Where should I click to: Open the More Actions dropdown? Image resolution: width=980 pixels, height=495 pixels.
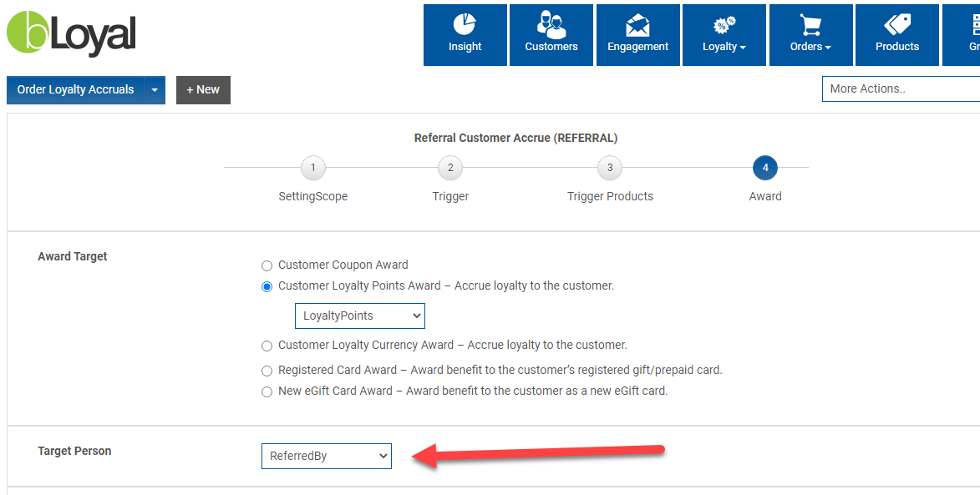(x=901, y=88)
